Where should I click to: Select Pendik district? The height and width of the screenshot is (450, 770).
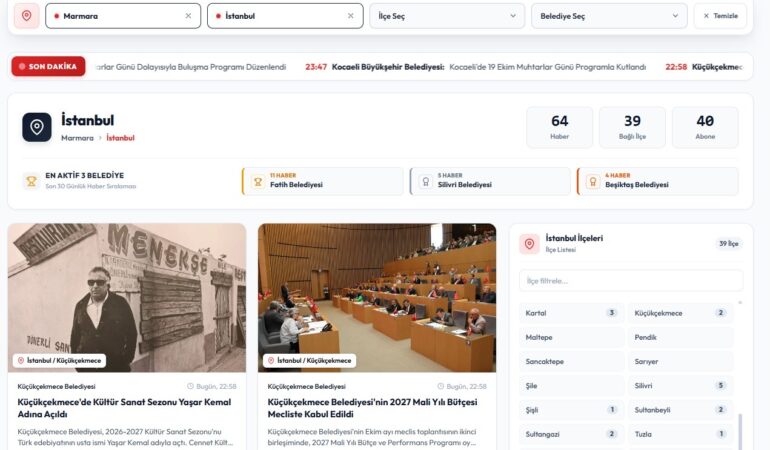click(x=681, y=338)
